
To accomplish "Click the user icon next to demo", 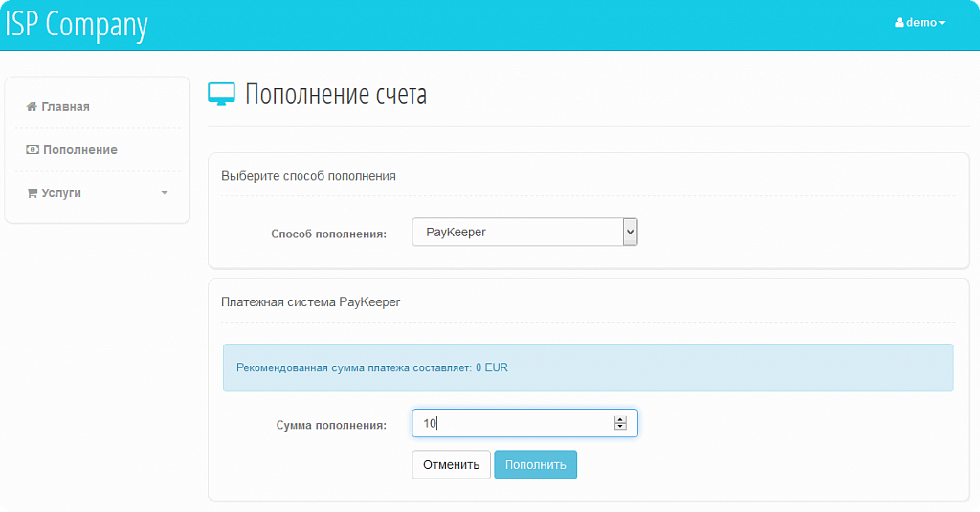I will click(x=900, y=23).
